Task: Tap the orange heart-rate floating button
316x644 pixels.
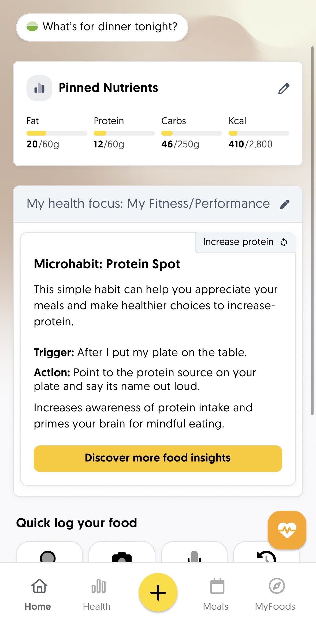Action: click(x=287, y=530)
